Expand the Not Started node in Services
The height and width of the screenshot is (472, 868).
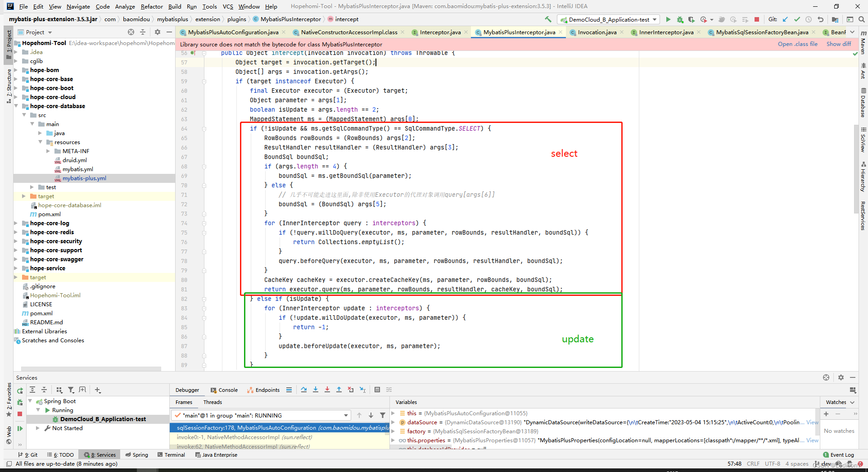pyautogui.click(x=38, y=428)
